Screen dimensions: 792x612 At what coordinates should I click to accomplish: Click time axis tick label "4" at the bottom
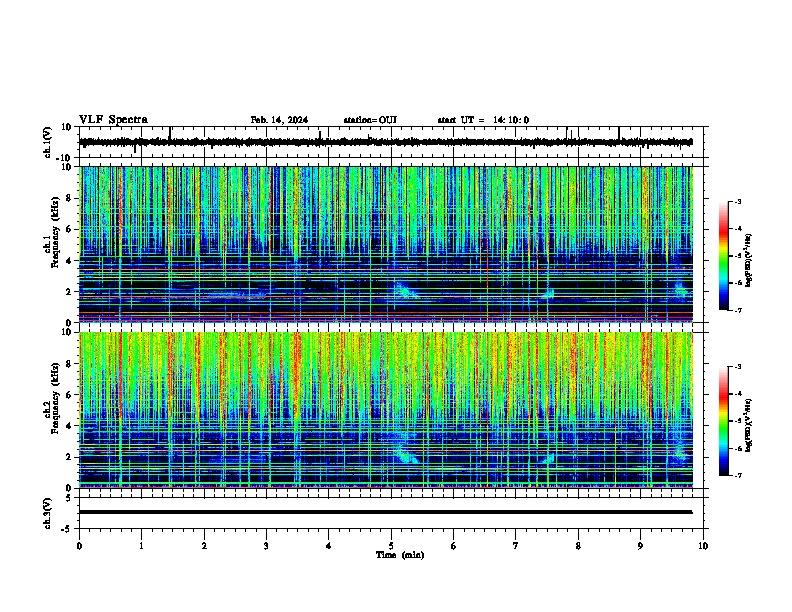(x=329, y=546)
